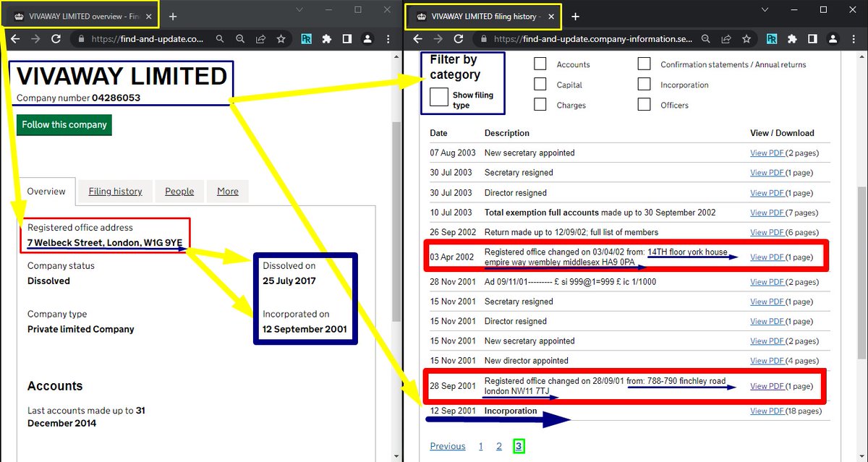
Task: Switch to the Filing history tab
Action: coord(115,192)
